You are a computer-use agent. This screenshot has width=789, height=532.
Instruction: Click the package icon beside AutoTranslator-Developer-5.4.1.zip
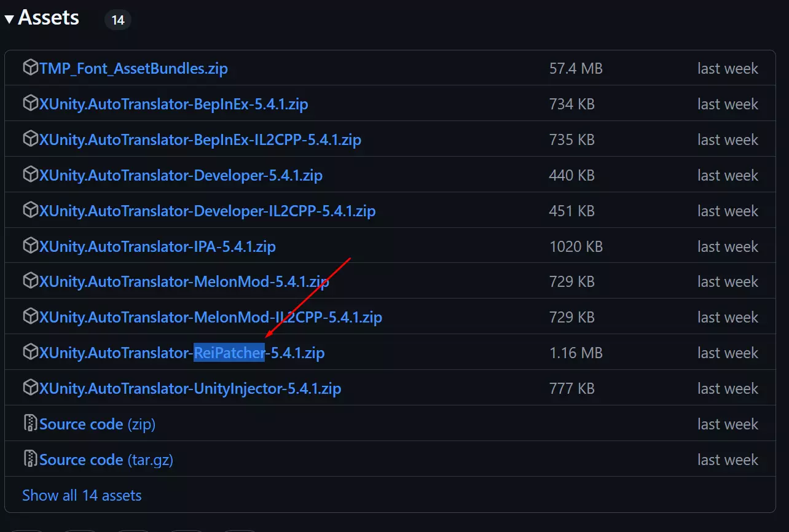click(30, 174)
